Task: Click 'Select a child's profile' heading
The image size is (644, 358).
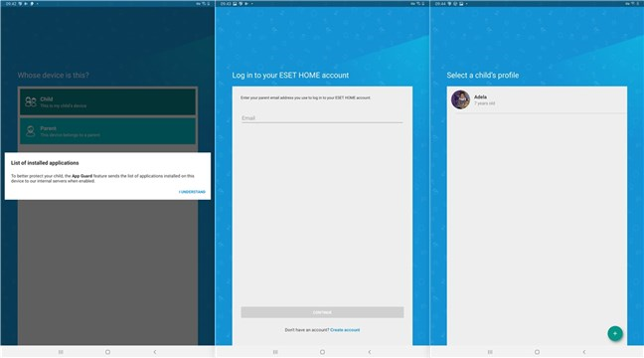Action: tap(483, 76)
